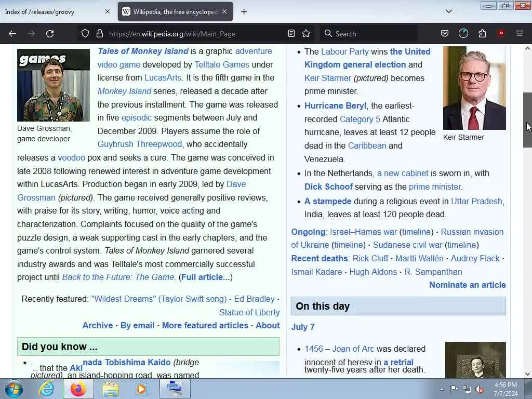Open the uBlock Origin extension icon
This screenshot has width=532, height=399.
point(501,33)
